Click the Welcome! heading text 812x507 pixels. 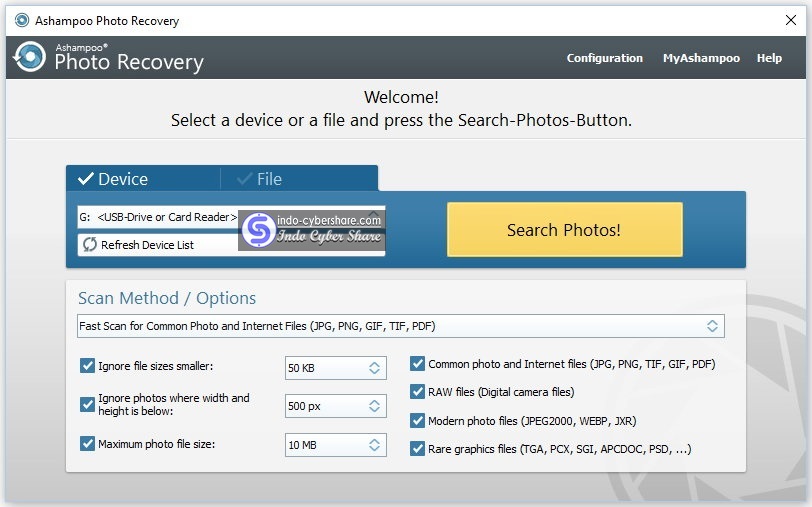(x=401, y=97)
